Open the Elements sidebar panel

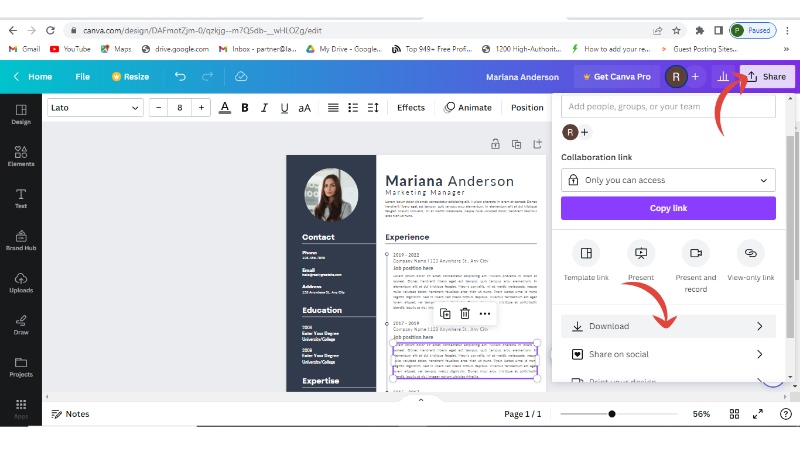pos(21,153)
